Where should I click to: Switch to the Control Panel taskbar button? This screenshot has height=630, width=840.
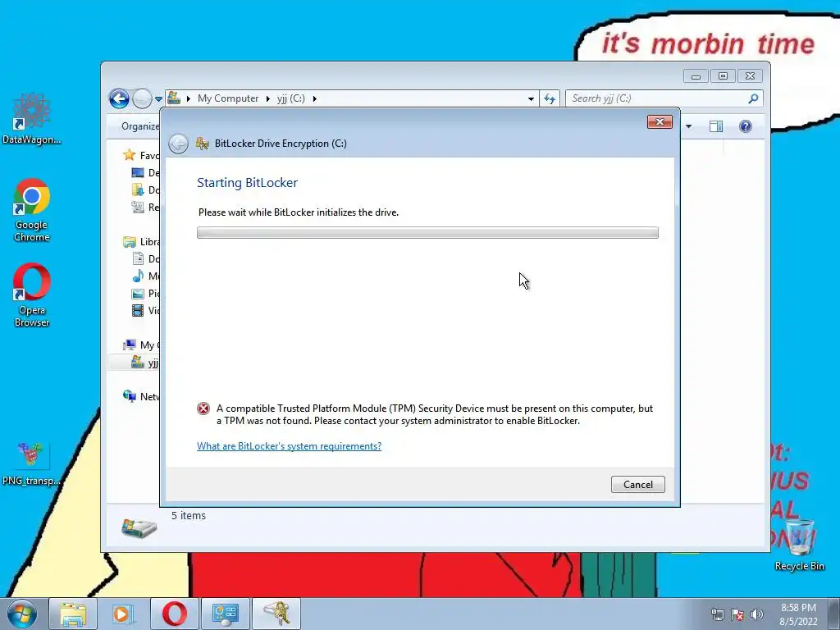(225, 614)
